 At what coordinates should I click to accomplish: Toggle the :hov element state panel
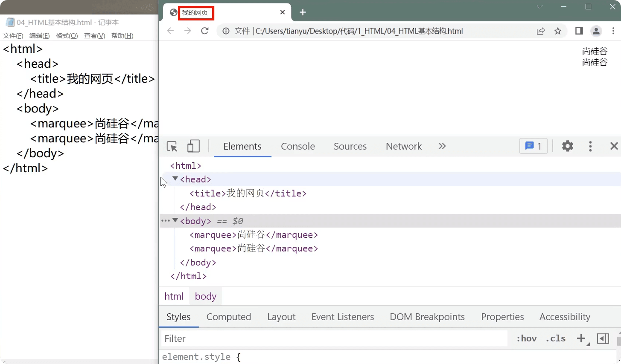pyautogui.click(x=526, y=338)
